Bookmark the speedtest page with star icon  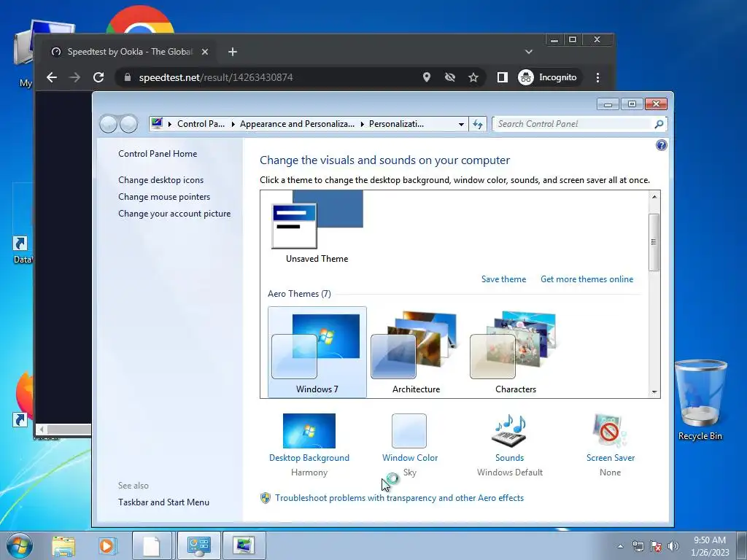pos(473,77)
